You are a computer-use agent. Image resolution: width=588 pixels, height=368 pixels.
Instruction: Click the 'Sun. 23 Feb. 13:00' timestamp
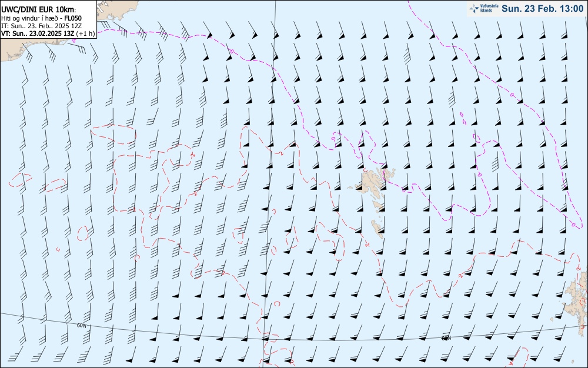[x=542, y=9]
